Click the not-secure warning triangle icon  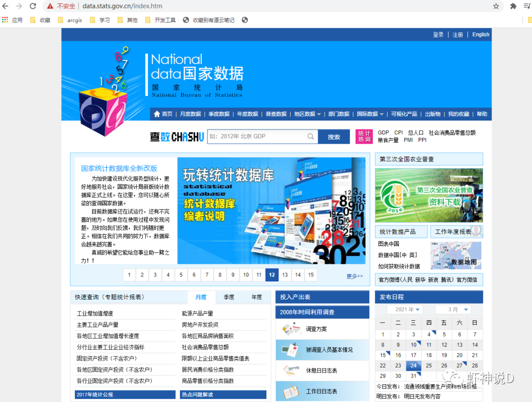[50, 6]
